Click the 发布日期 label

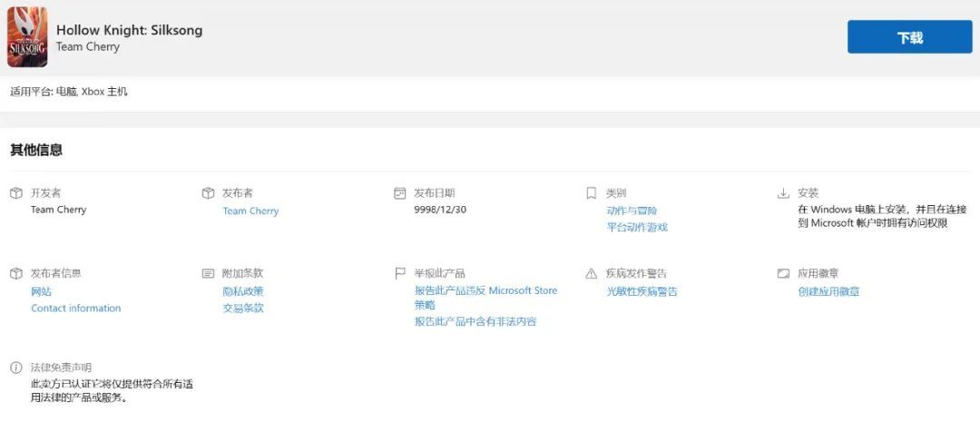(x=435, y=193)
